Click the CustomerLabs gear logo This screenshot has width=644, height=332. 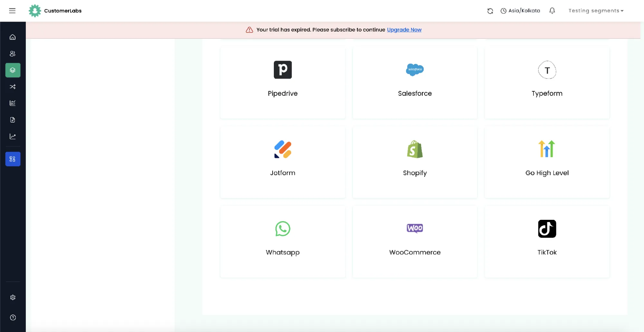[x=35, y=11]
